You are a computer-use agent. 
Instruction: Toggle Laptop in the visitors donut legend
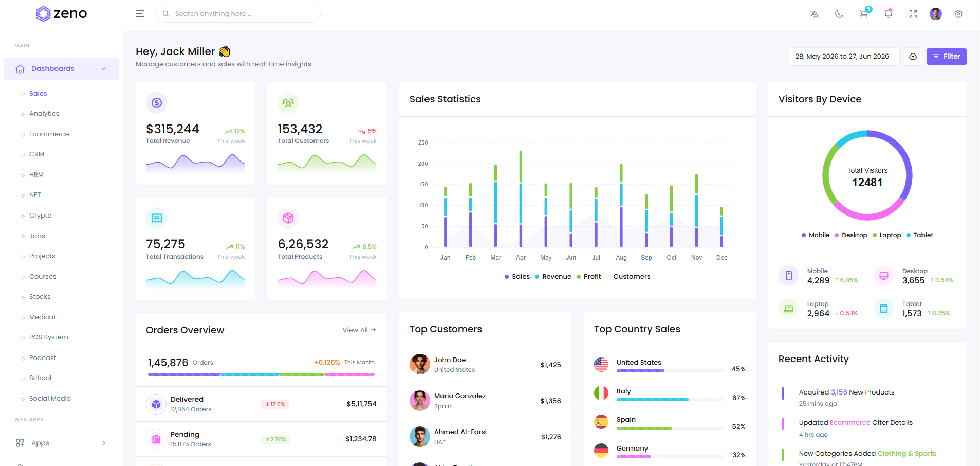point(887,235)
